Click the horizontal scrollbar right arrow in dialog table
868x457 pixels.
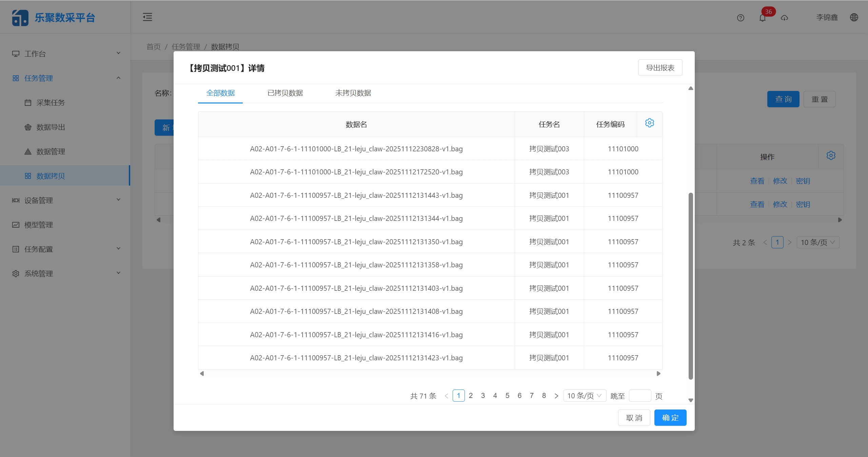(x=658, y=374)
